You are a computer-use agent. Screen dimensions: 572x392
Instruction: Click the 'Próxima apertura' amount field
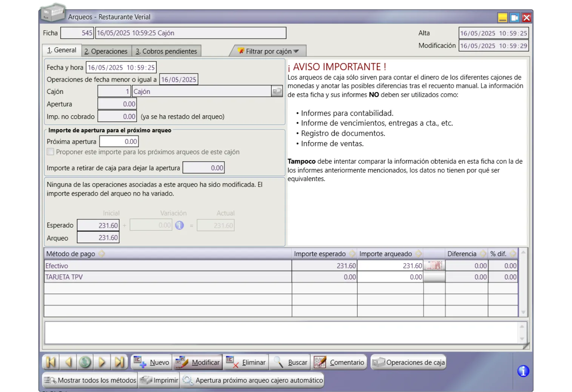tap(119, 142)
